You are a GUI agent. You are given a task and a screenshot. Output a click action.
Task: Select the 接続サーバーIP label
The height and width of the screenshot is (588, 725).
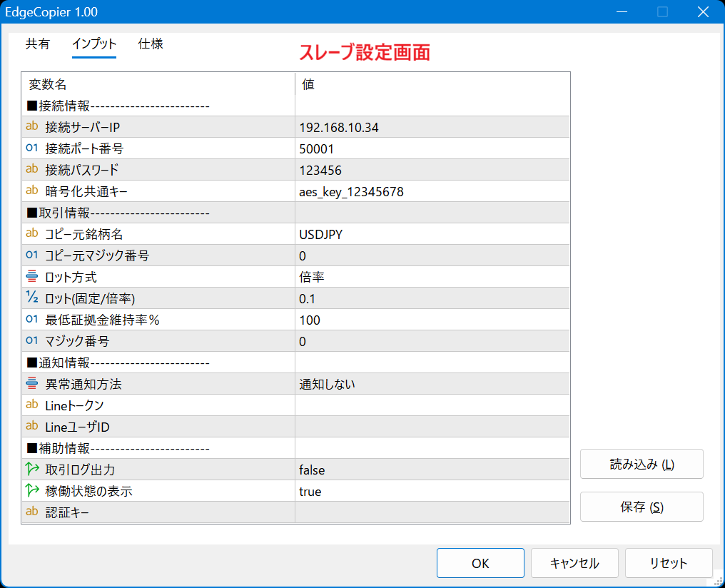click(x=82, y=127)
